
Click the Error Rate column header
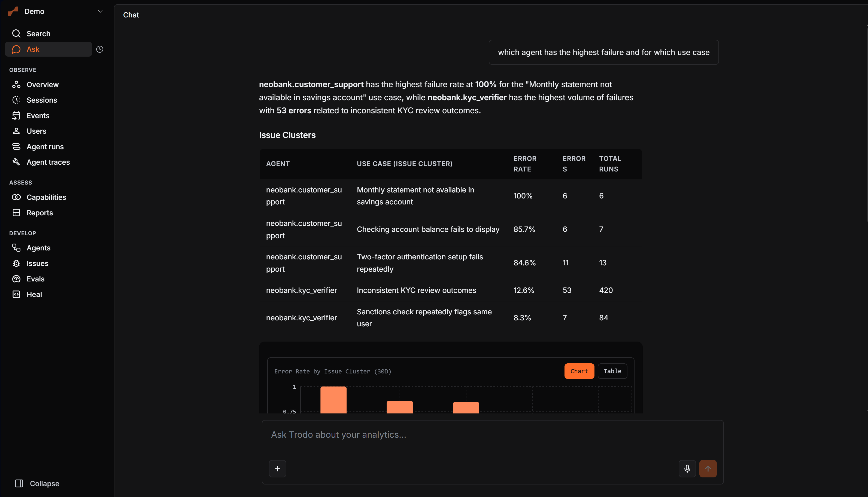pos(525,164)
